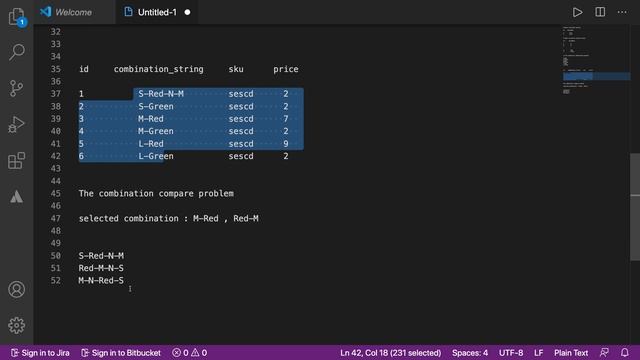Click 'M-Green' on line 40
The width and height of the screenshot is (640, 360).
156,131
